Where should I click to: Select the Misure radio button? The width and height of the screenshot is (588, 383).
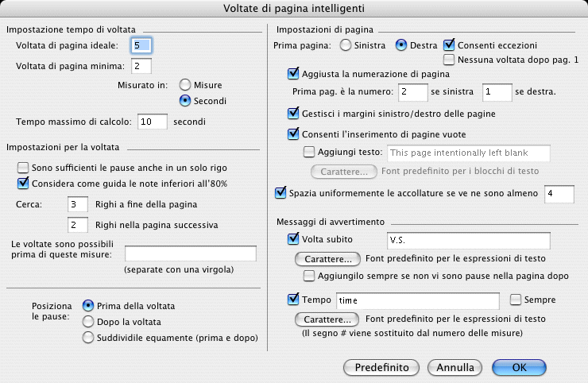tap(185, 84)
